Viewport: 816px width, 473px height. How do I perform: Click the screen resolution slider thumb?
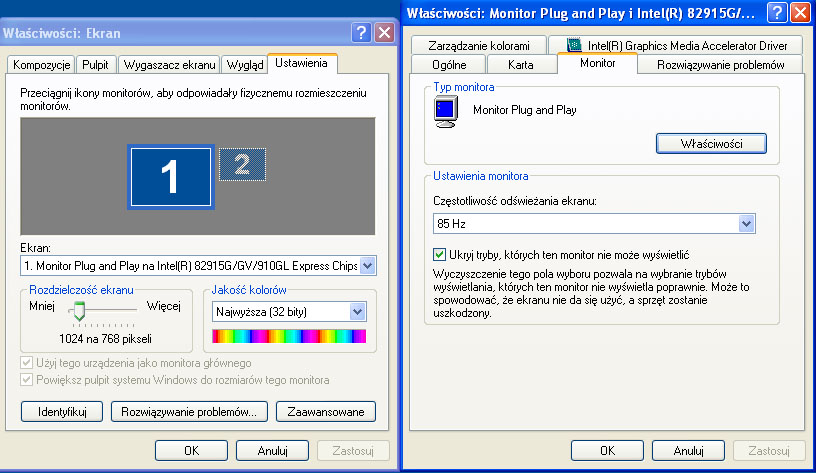tap(79, 311)
